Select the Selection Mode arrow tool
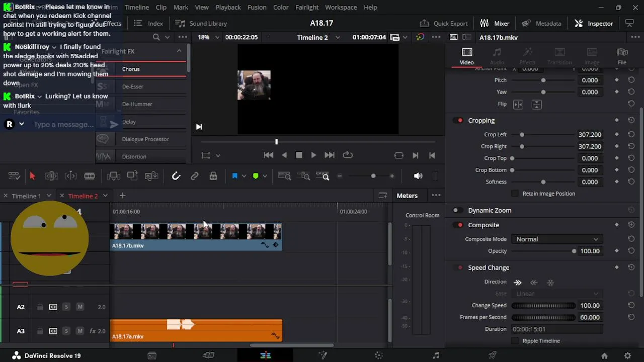The height and width of the screenshot is (362, 644). (32, 176)
